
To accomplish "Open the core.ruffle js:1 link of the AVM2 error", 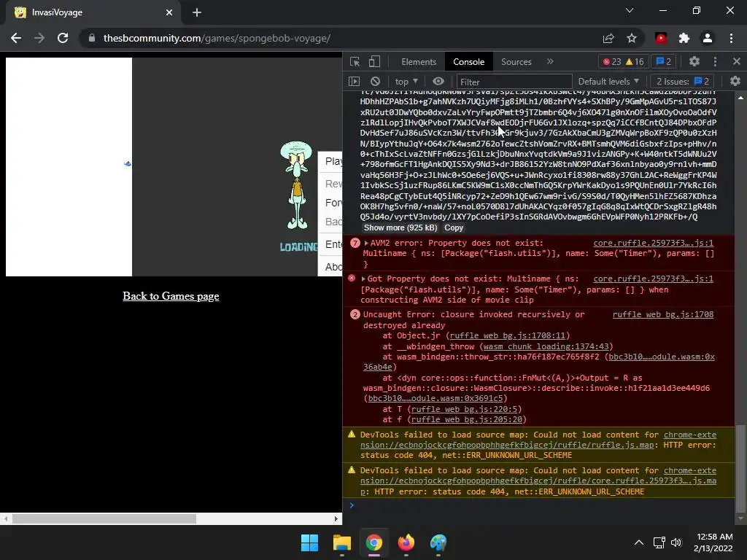I will click(653, 243).
